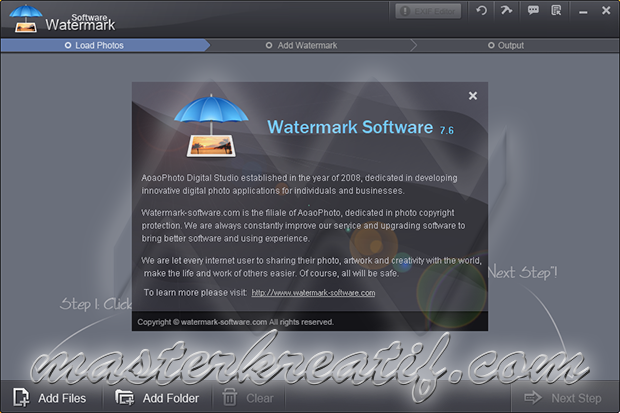Click the undo arrow icon in title bar
The width and height of the screenshot is (620, 413).
(481, 10)
